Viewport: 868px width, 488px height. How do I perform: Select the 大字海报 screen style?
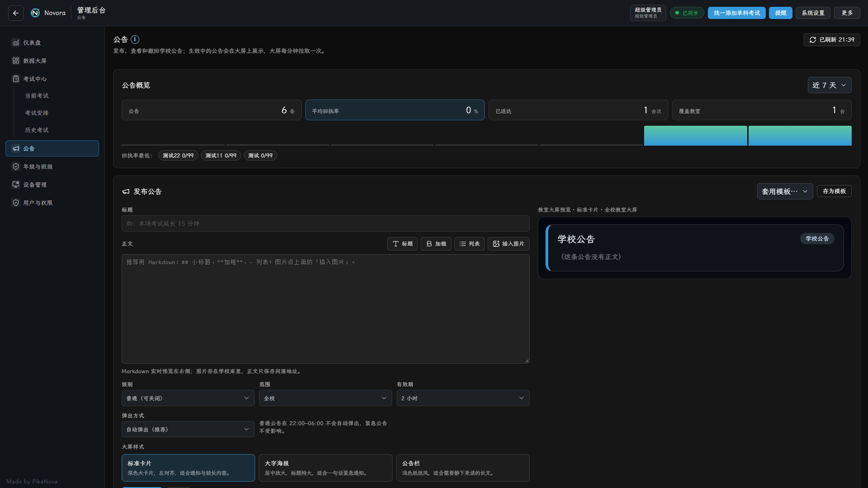325,468
